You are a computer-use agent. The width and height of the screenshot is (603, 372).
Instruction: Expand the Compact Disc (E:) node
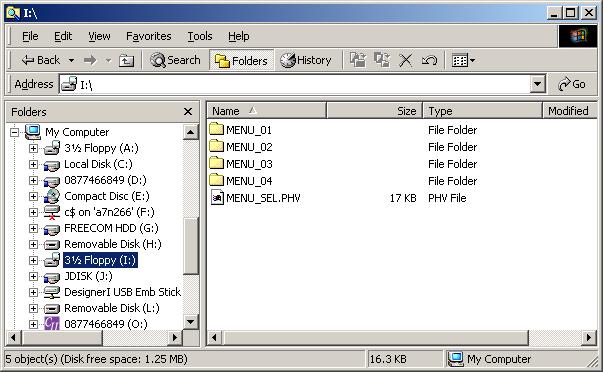click(33, 197)
